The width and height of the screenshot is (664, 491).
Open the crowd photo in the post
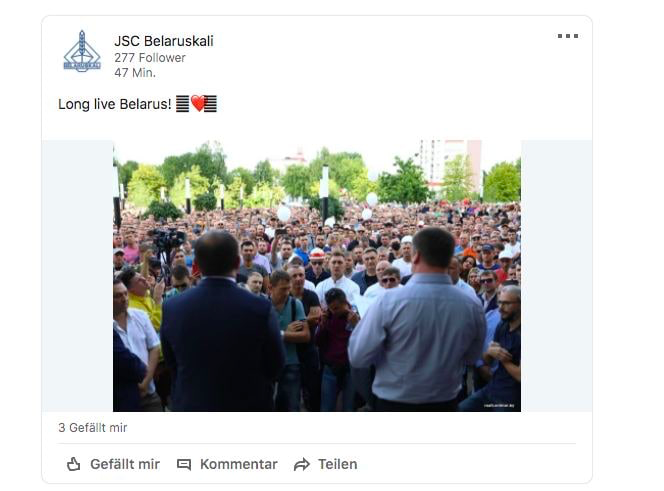[x=317, y=276]
